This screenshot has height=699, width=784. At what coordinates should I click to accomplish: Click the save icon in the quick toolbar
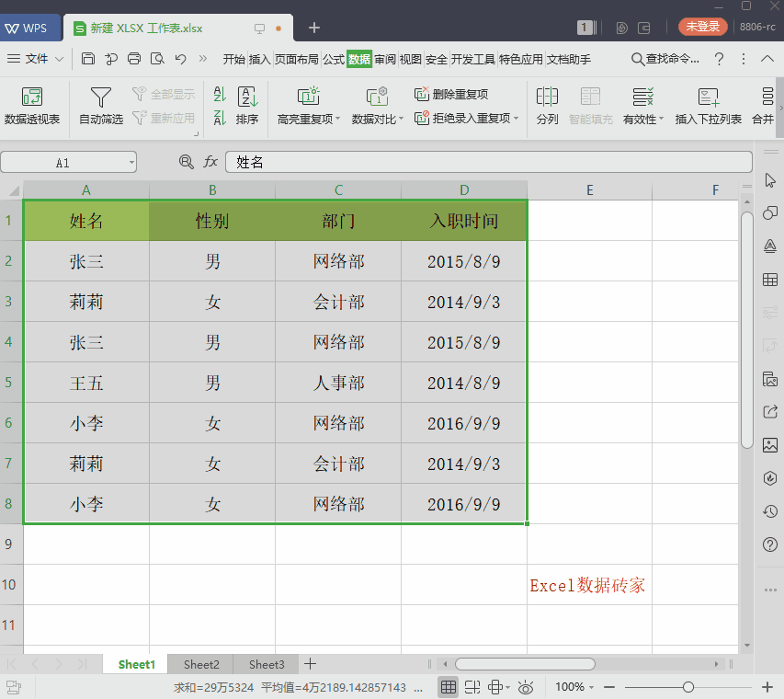(88, 59)
